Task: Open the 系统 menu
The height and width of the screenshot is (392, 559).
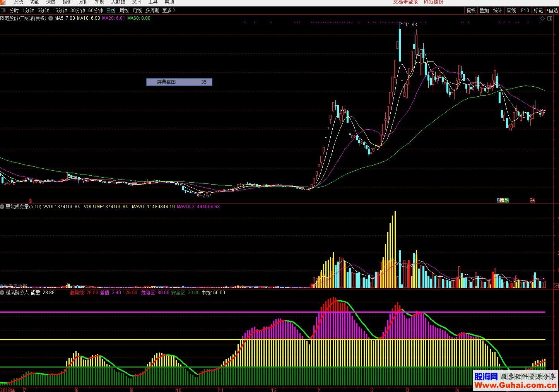Action: point(19,2)
